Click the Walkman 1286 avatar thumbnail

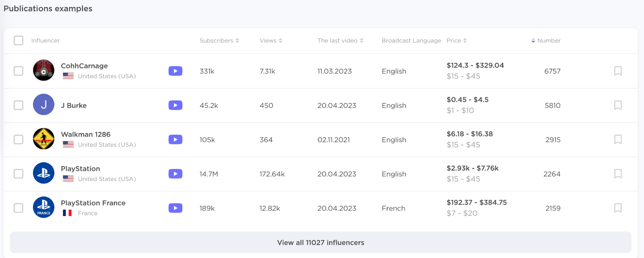[x=43, y=139]
